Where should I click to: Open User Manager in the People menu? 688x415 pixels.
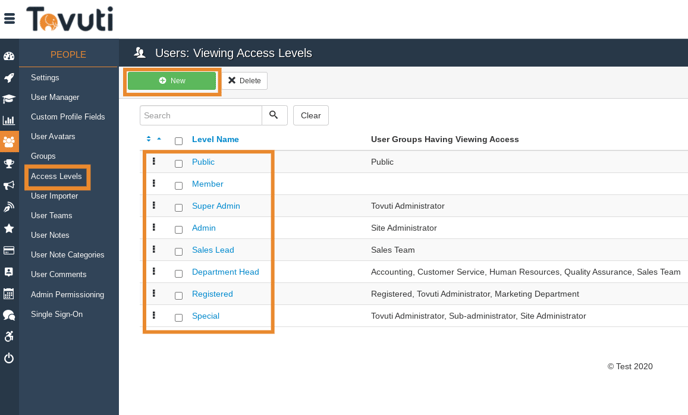55,97
